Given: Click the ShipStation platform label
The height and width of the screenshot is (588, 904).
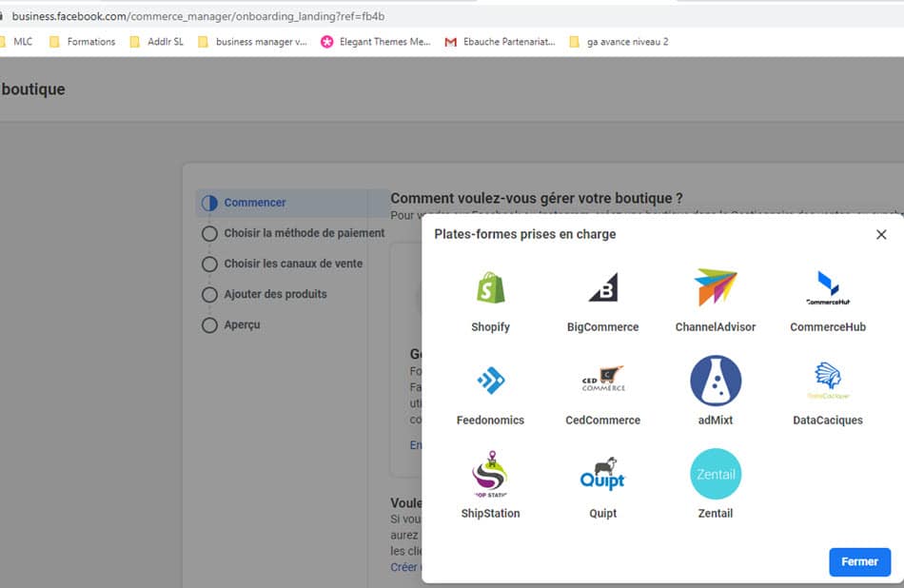Looking at the screenshot, I should 491,514.
